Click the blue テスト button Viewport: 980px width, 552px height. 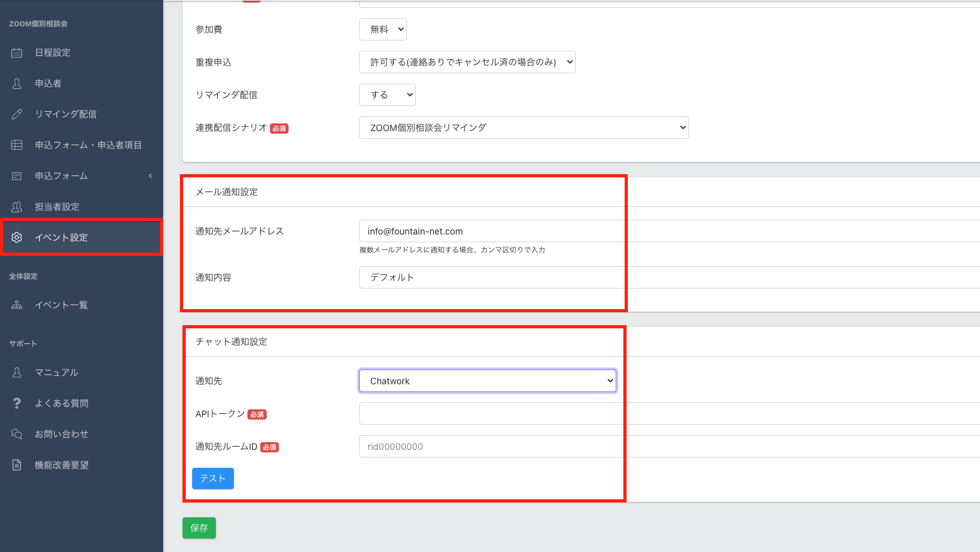click(213, 479)
